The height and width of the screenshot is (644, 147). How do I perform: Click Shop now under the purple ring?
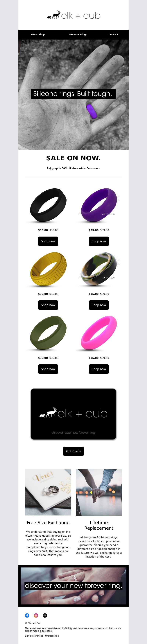click(99, 241)
